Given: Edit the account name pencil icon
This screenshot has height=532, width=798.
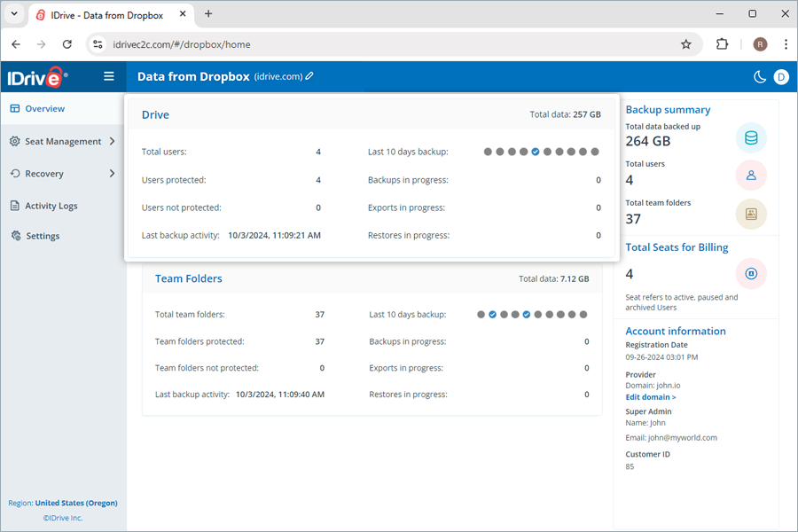Looking at the screenshot, I should pyautogui.click(x=309, y=76).
